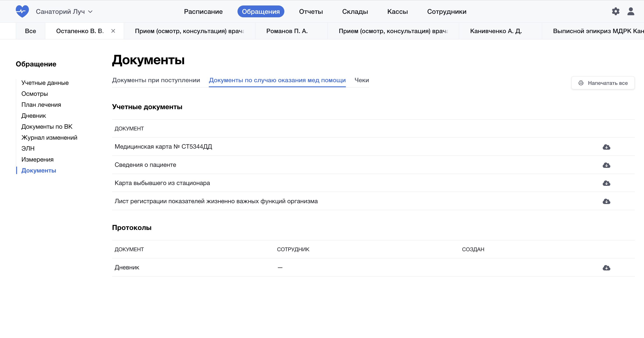
Task: Download Медицинская карта № СТ5344ДД document
Action: pos(606,147)
